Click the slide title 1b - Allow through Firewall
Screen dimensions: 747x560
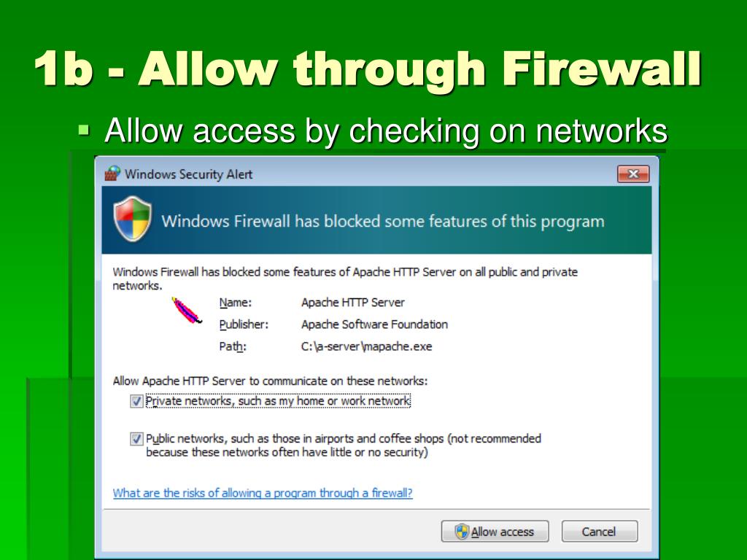pyautogui.click(x=368, y=69)
